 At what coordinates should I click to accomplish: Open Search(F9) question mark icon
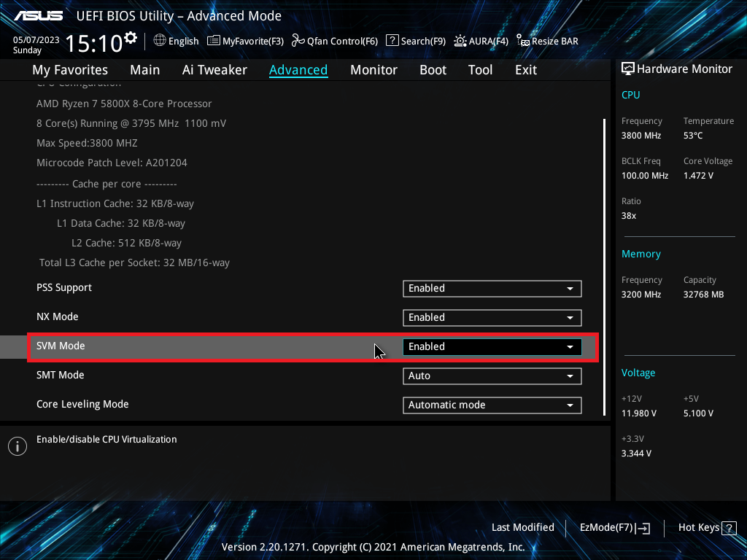click(392, 41)
